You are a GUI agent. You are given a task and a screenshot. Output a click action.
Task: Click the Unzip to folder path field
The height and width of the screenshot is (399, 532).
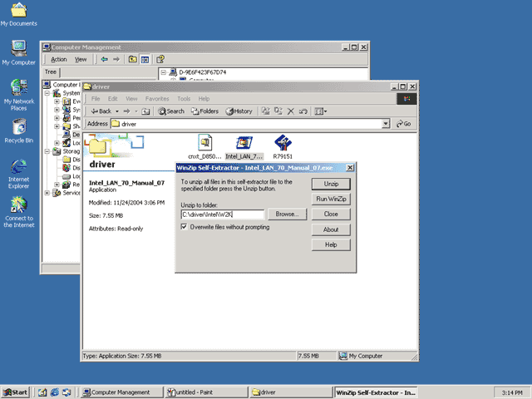(223, 214)
